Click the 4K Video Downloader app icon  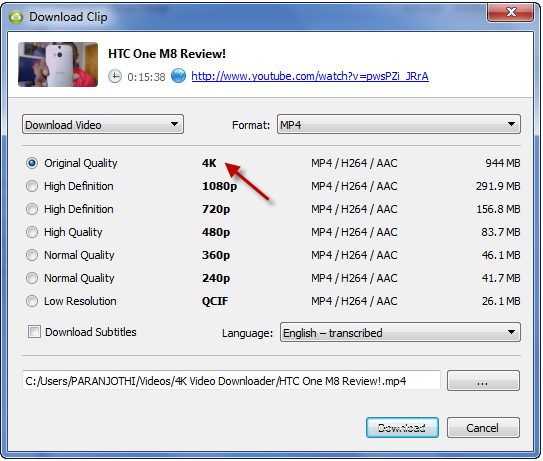click(16, 17)
